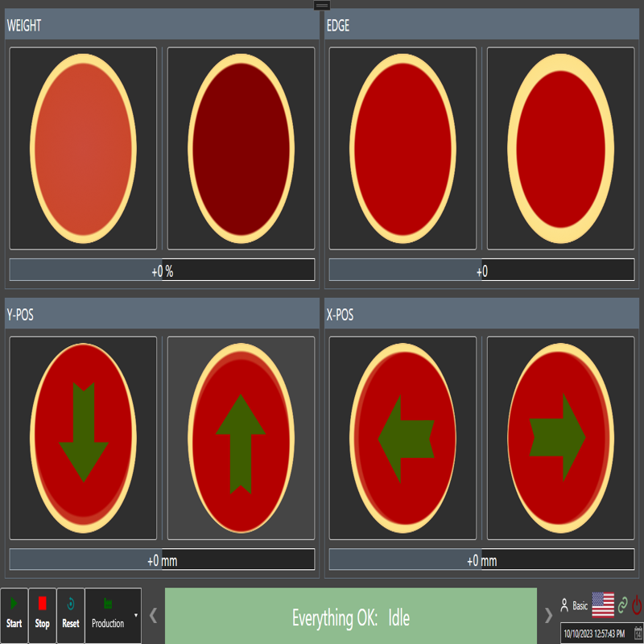Toggle the X-POS right arrow indicator

[x=562, y=437]
